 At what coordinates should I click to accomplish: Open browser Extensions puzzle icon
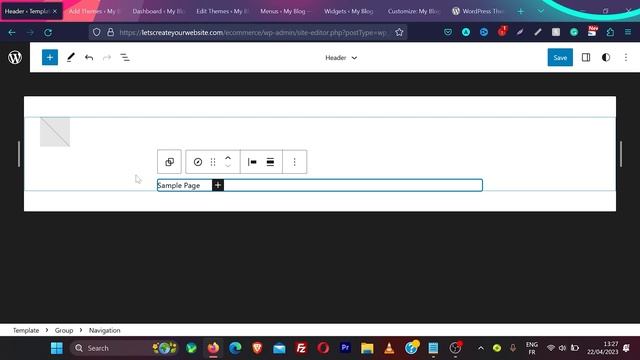610,32
